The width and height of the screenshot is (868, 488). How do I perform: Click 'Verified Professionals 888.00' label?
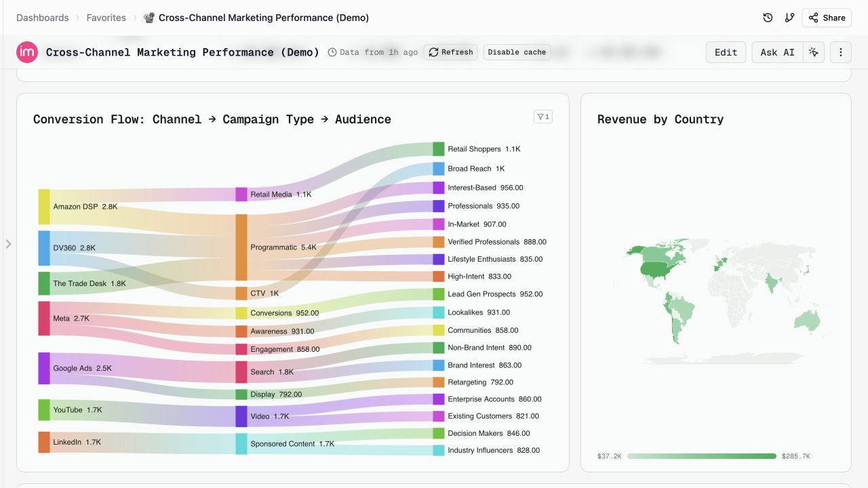tap(497, 242)
